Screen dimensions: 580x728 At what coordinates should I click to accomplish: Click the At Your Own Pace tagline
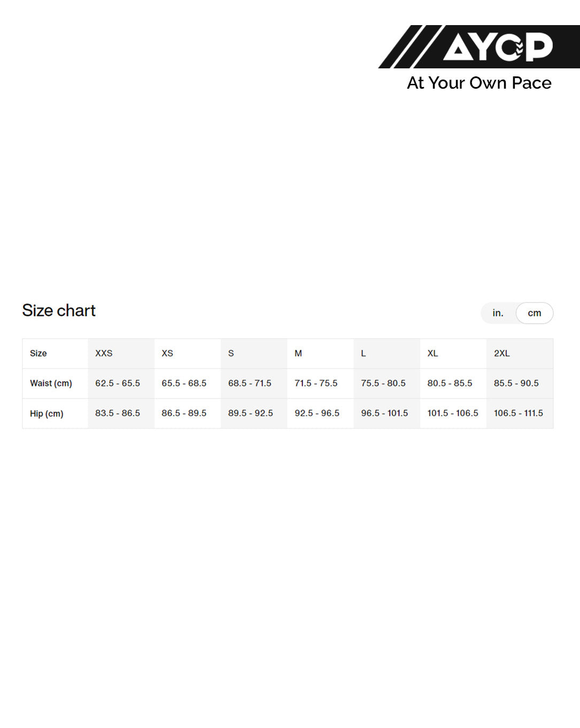click(x=479, y=83)
